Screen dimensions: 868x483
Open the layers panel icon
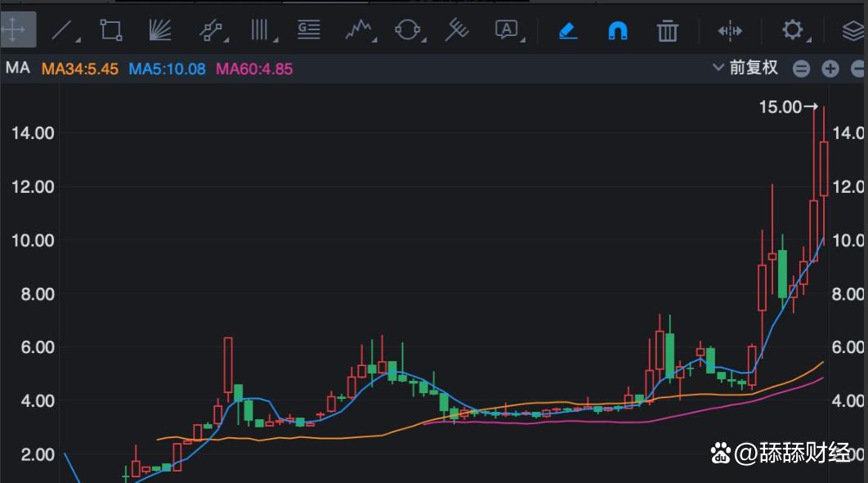click(853, 31)
